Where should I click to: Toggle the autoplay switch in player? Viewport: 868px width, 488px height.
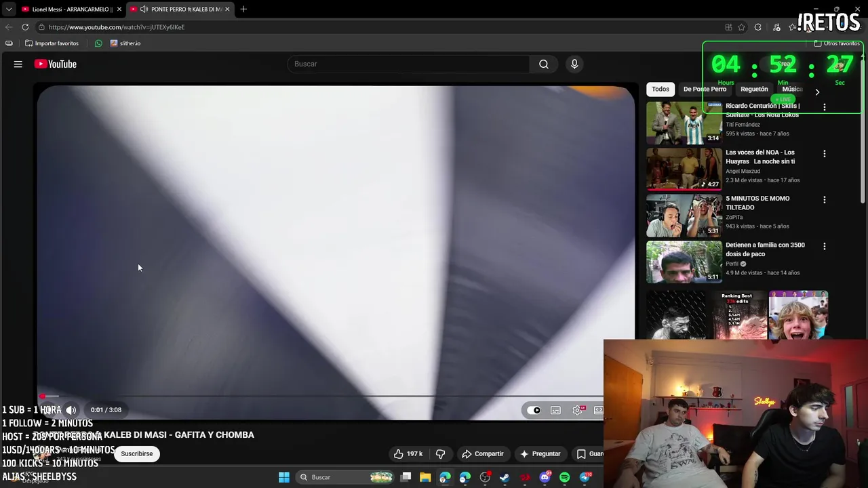pos(534,410)
